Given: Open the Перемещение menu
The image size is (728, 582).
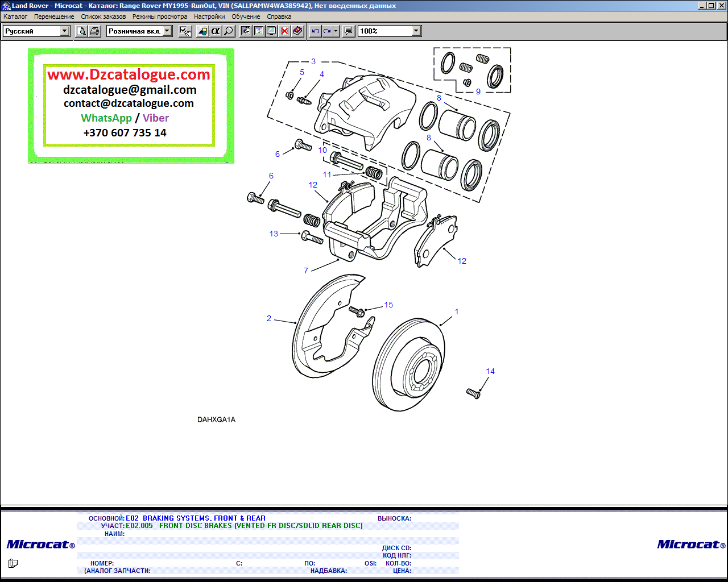Looking at the screenshot, I should (54, 16).
